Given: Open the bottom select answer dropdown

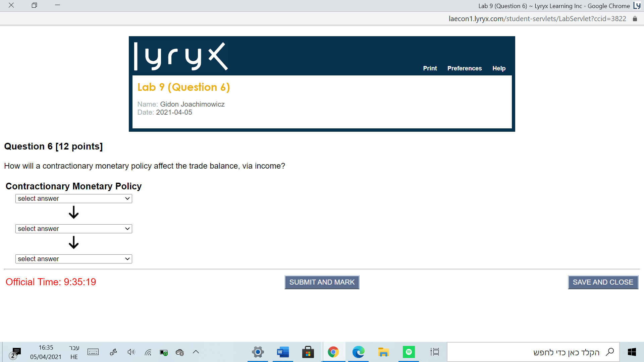Looking at the screenshot, I should coord(73,259).
